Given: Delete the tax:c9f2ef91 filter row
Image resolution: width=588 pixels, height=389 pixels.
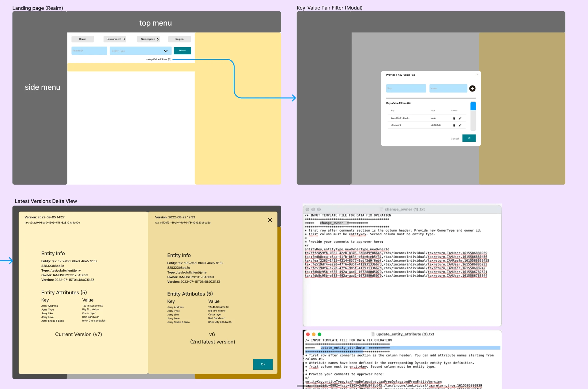Looking at the screenshot, I should 454,118.
